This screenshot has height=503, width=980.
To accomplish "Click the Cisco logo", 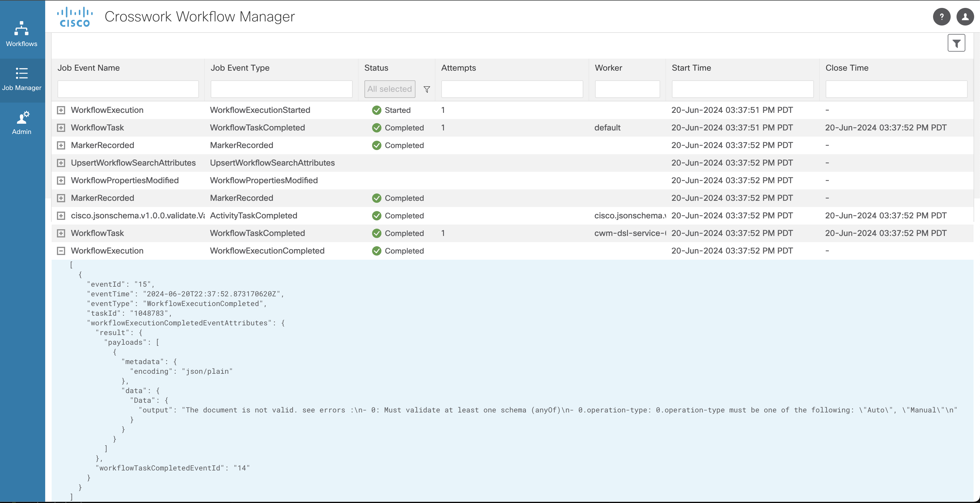I will pyautogui.click(x=75, y=17).
